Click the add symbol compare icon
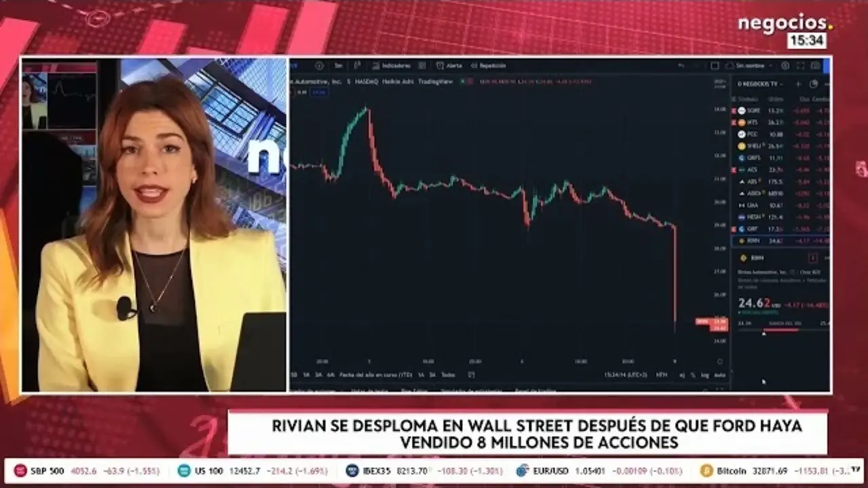868x488 pixels. [319, 66]
